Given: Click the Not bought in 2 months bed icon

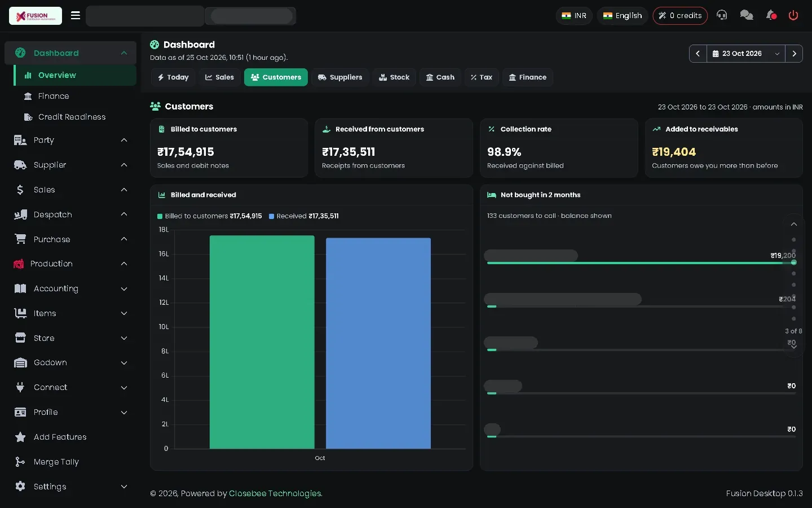Looking at the screenshot, I should pyautogui.click(x=492, y=195).
